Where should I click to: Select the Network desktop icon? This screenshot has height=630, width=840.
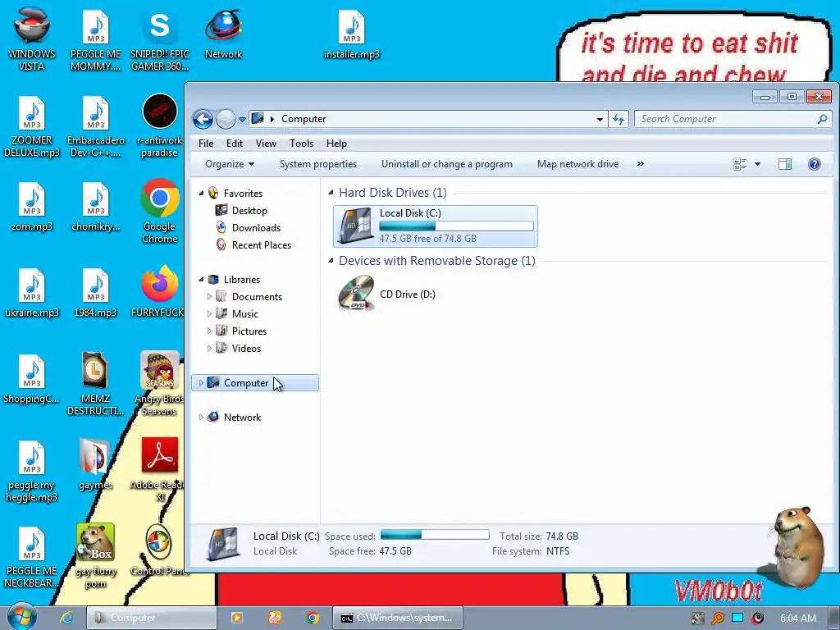tap(223, 34)
